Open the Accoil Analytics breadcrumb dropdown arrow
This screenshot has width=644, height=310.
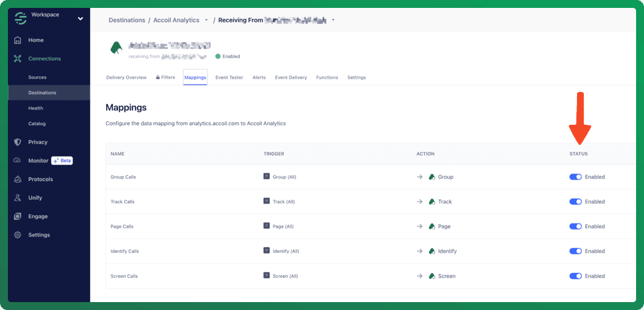(206, 20)
